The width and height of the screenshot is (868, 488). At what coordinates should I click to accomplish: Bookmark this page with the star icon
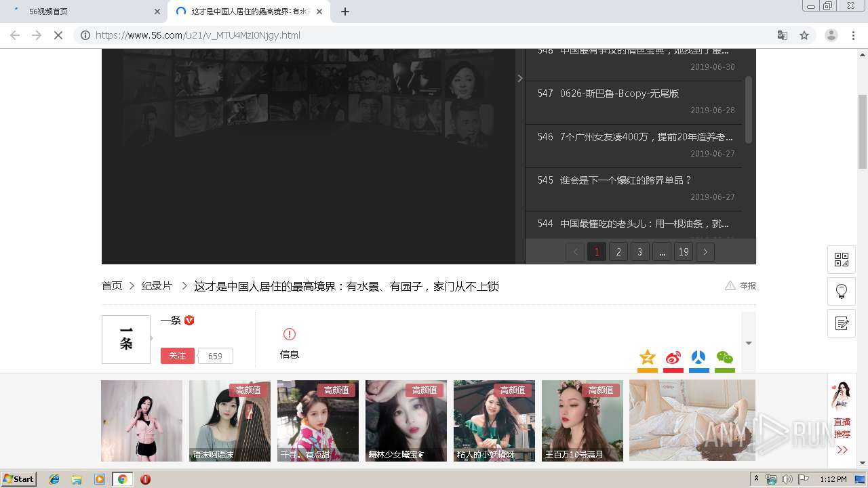804,35
